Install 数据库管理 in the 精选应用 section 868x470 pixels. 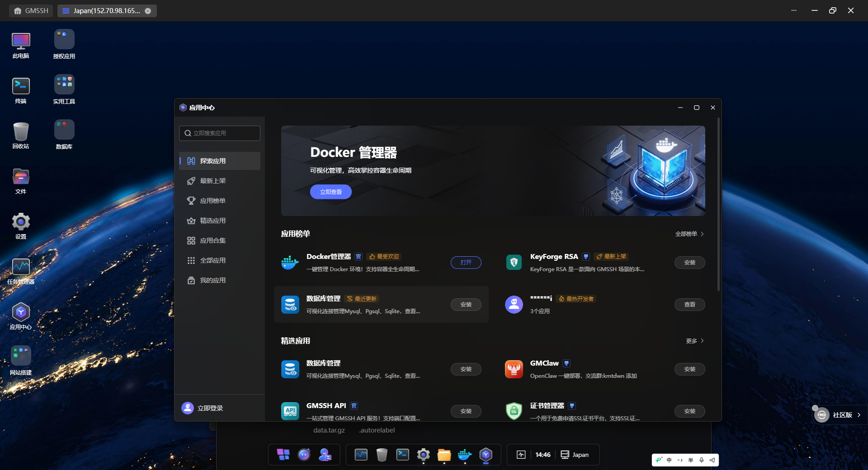[466, 369]
